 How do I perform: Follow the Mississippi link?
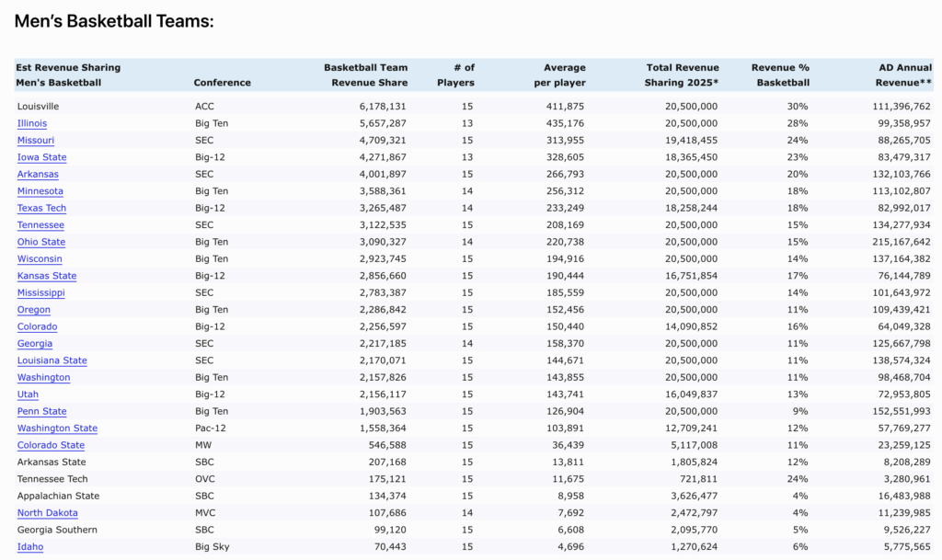point(41,292)
